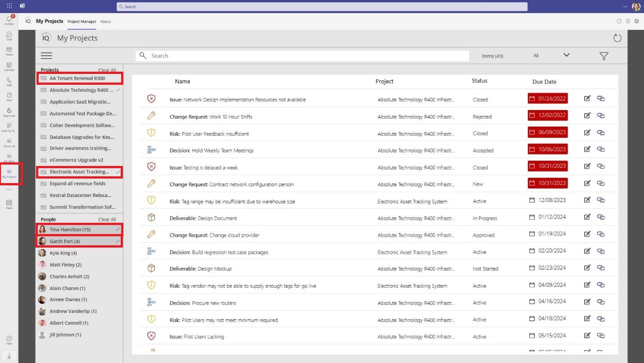Image resolution: width=644 pixels, height=363 pixels.
Task: Deselect Absolute Technology R400 project filter
Action: (80, 90)
